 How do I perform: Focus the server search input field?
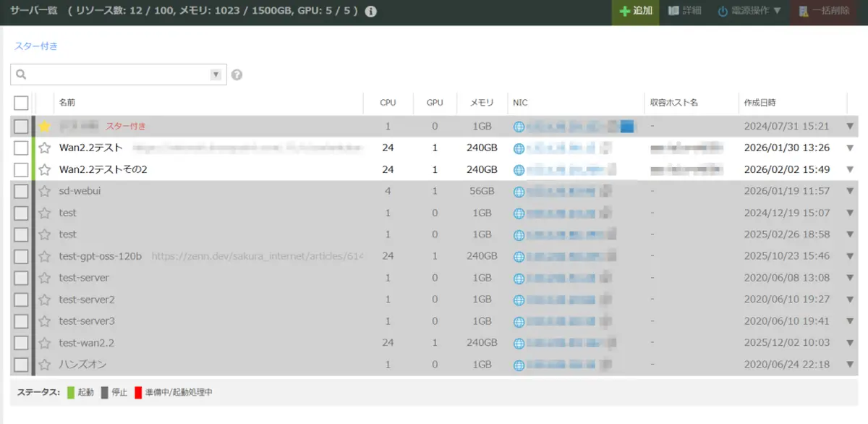point(119,75)
